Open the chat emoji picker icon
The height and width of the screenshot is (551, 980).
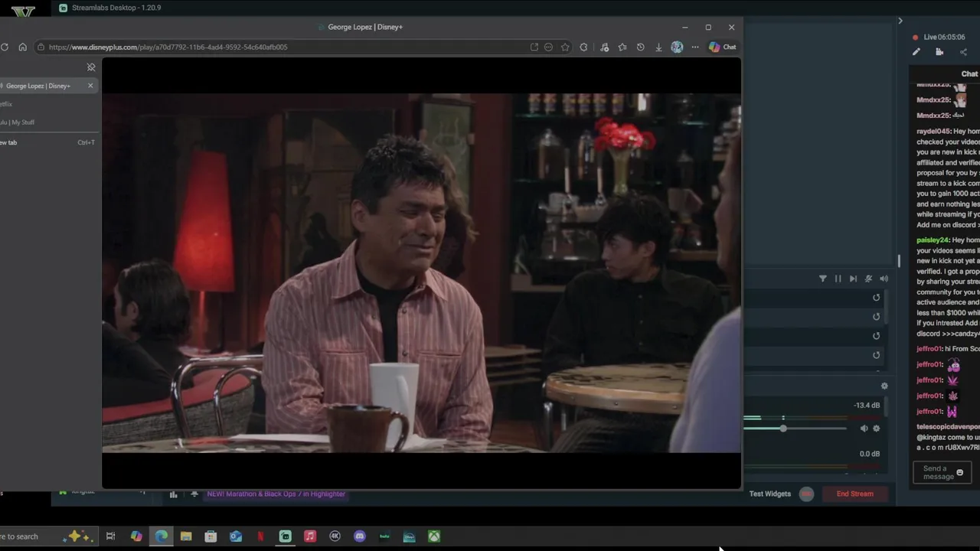click(960, 472)
